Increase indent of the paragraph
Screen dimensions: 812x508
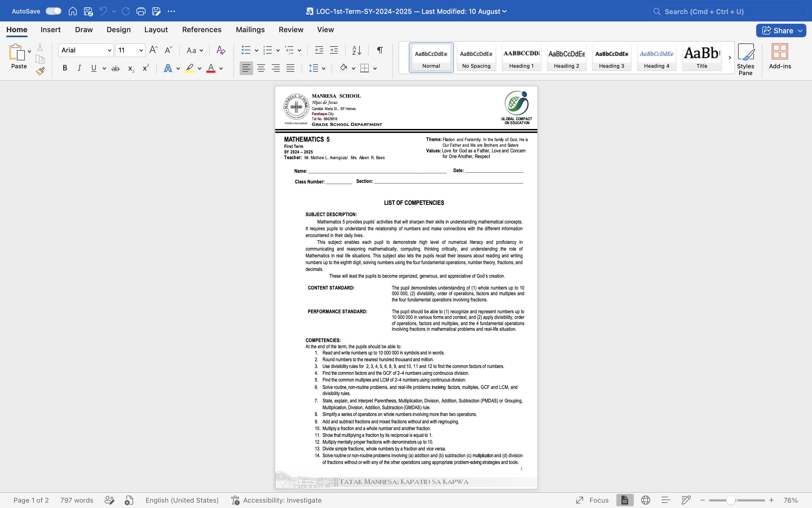tap(334, 51)
